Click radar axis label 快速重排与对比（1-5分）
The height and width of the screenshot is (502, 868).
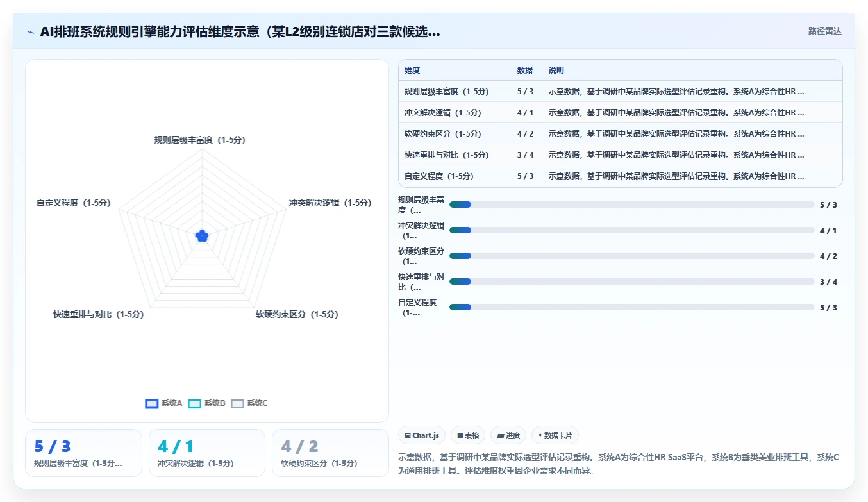(x=99, y=314)
